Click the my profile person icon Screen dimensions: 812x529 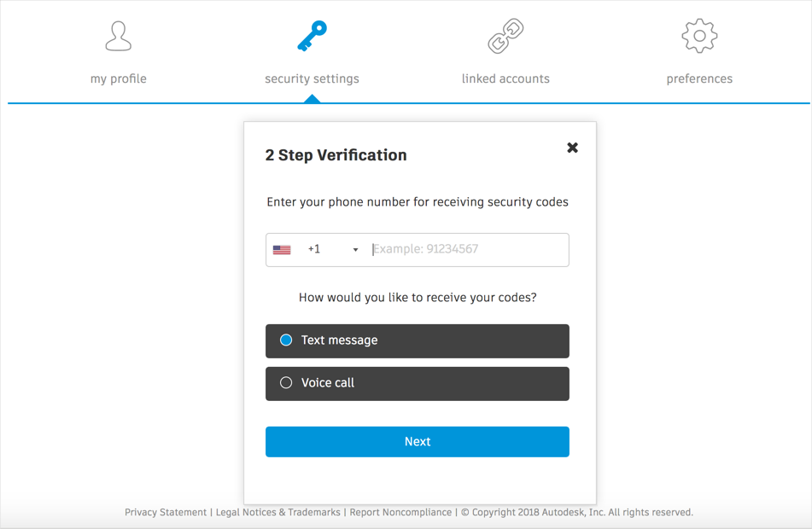pos(118,37)
